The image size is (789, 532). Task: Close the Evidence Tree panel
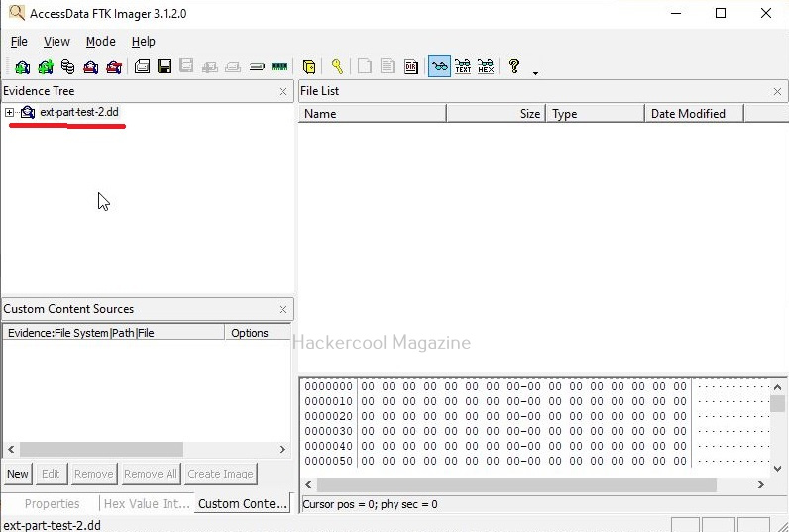282,91
